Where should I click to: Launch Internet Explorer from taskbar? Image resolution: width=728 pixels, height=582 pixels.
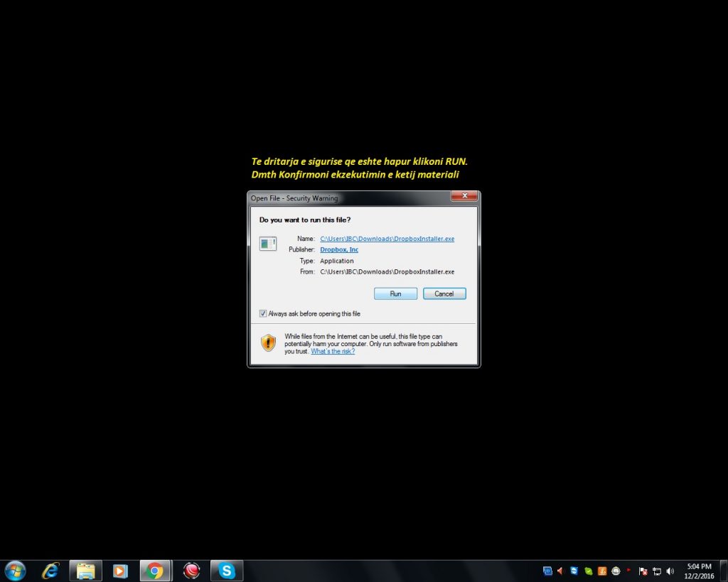click(x=50, y=571)
